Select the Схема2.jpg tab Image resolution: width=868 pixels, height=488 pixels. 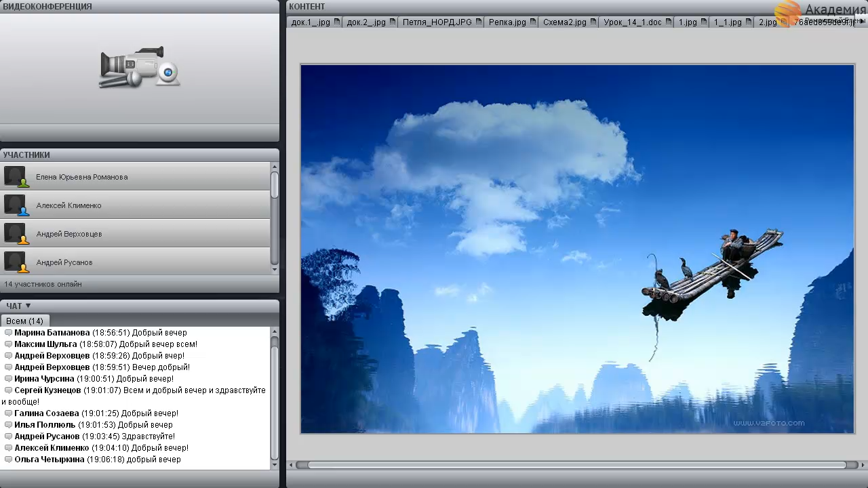(570, 22)
